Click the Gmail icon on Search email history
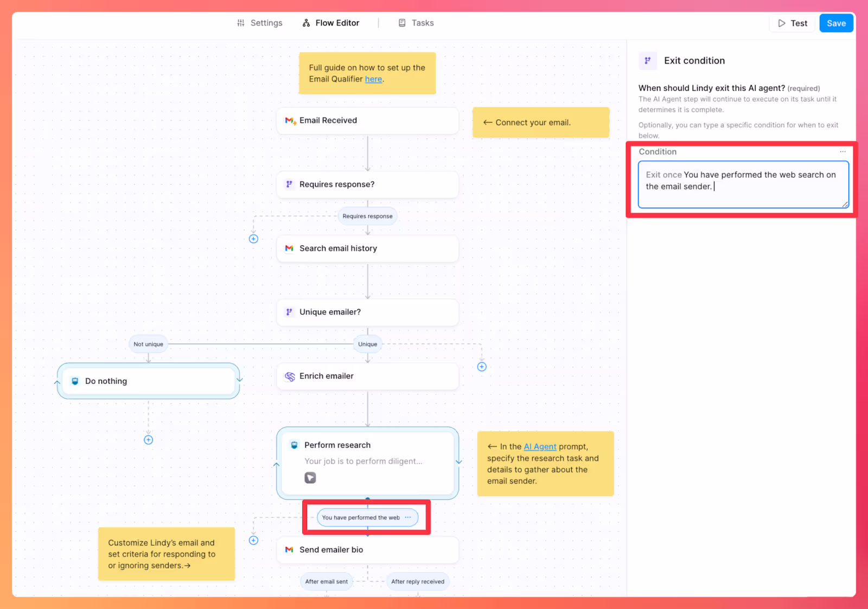 click(x=289, y=248)
